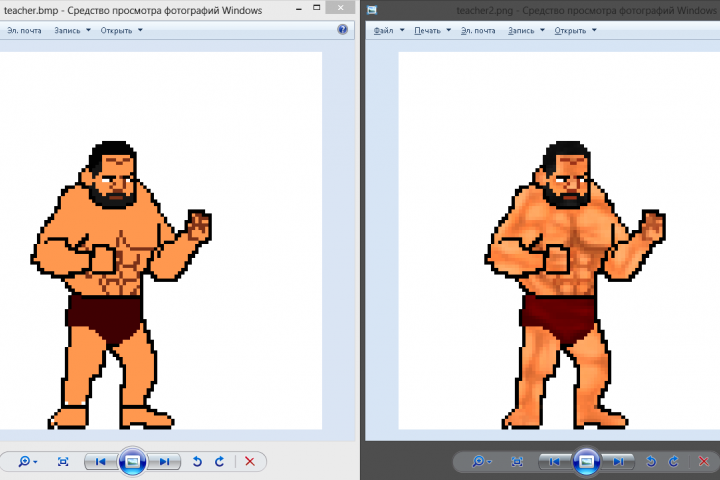Click the photo viewer icon in teacher2.png title bar
The height and width of the screenshot is (480, 720).
tap(372, 10)
